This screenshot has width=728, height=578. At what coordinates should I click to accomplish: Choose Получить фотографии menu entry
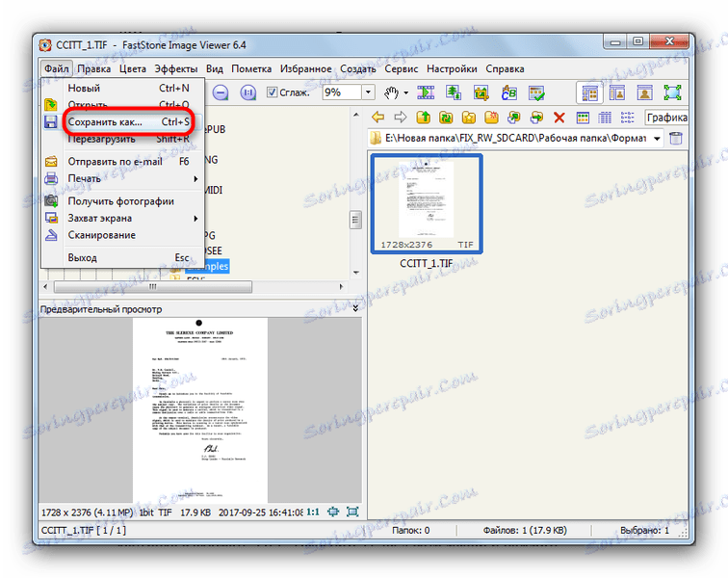pos(123,201)
